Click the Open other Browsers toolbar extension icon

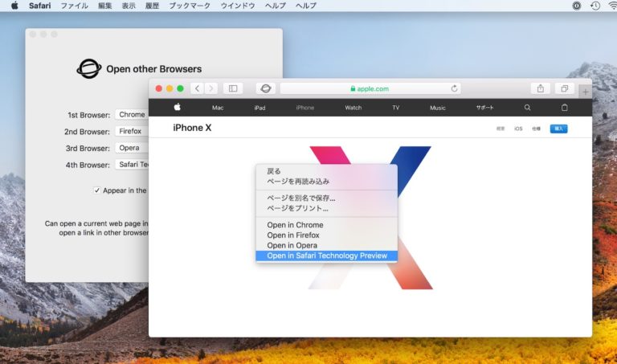pos(266,88)
